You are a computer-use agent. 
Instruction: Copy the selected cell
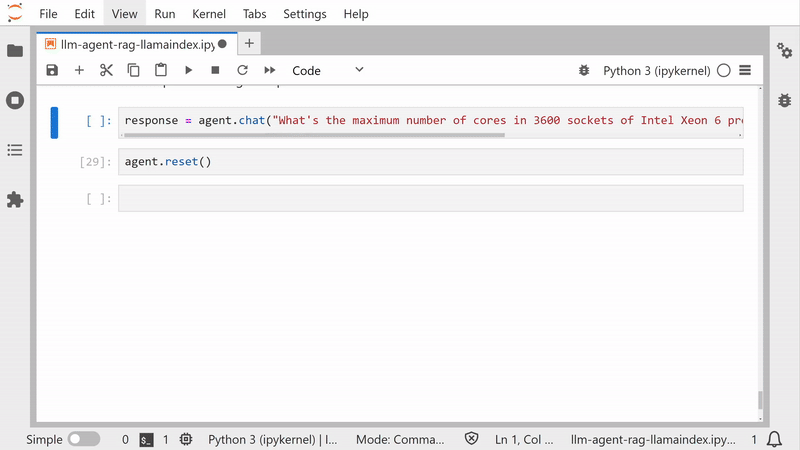pyautogui.click(x=133, y=70)
